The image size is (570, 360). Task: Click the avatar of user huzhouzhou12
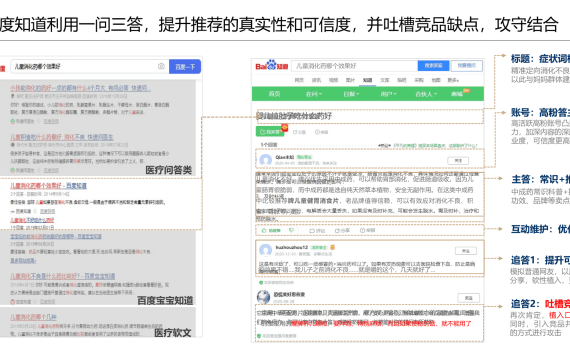(x=265, y=250)
